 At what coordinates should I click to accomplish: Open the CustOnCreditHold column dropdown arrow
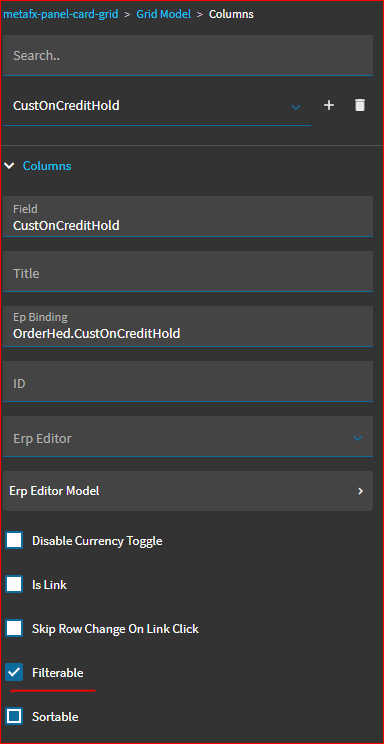click(296, 107)
